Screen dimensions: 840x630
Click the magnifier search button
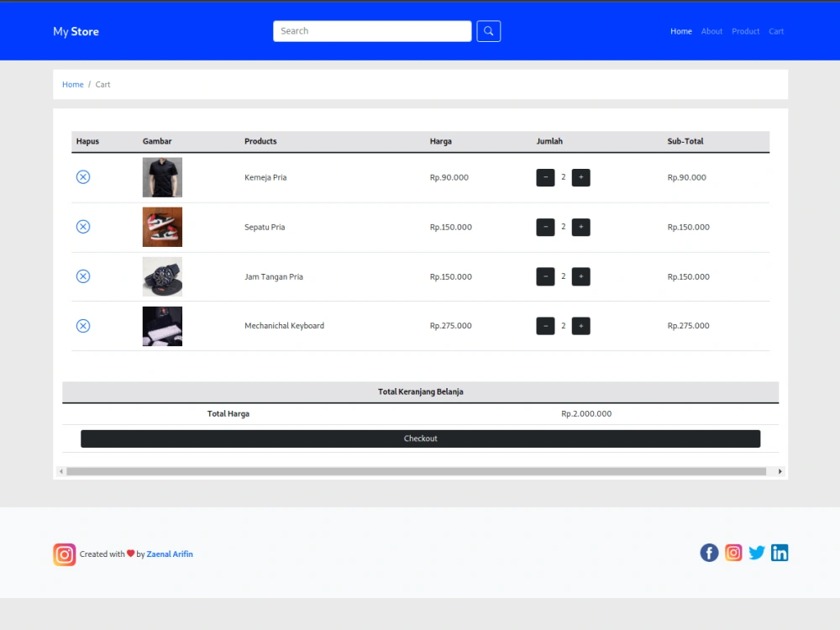click(x=488, y=31)
